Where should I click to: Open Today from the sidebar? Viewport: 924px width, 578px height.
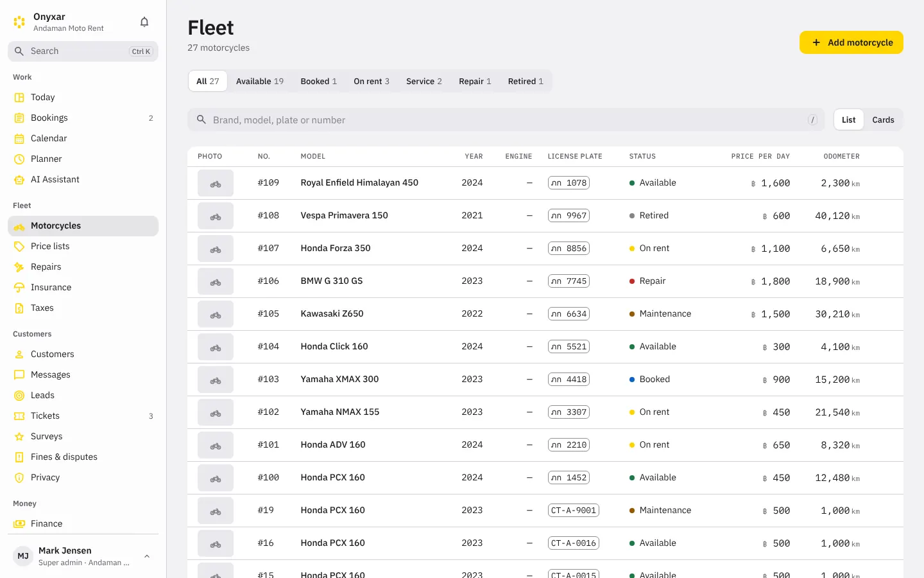(x=83, y=98)
